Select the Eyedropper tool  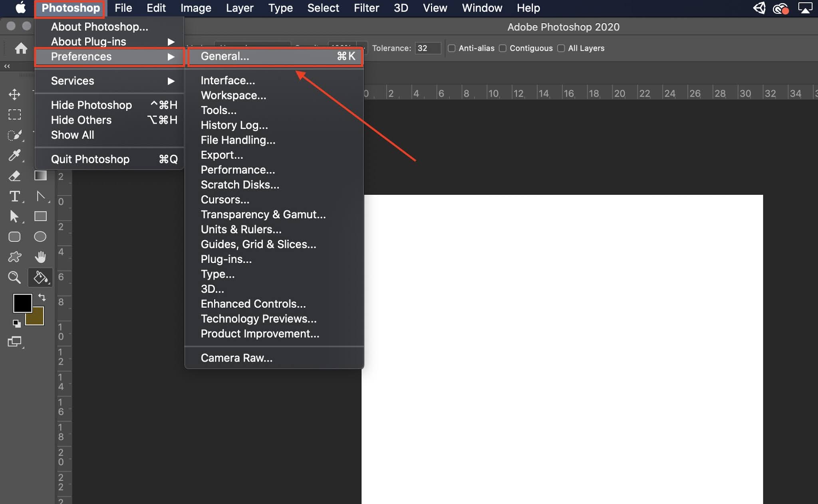coord(14,155)
